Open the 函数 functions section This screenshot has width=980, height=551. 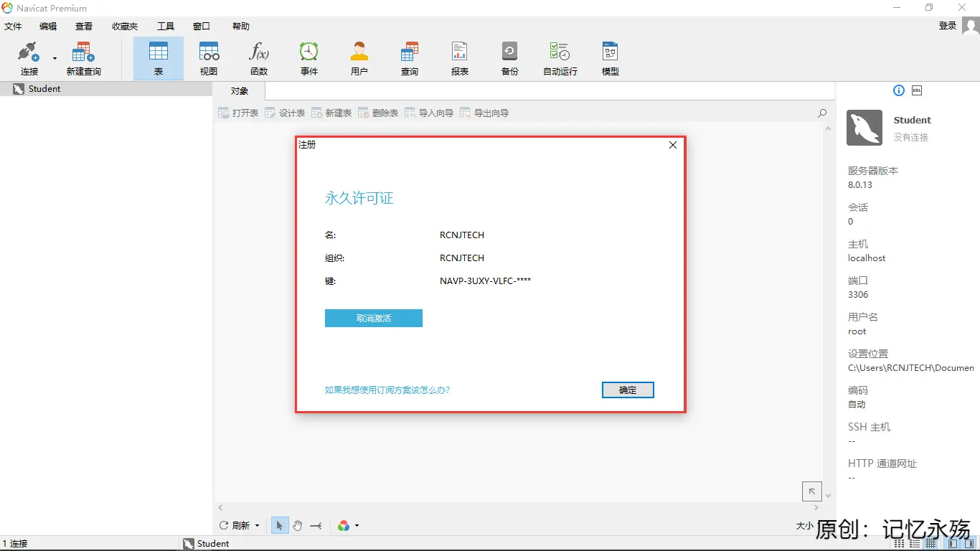coord(259,59)
